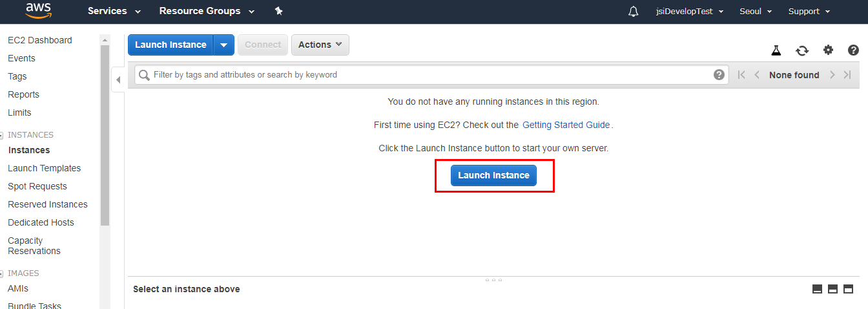
Task: Go to first page of results
Action: (741, 75)
